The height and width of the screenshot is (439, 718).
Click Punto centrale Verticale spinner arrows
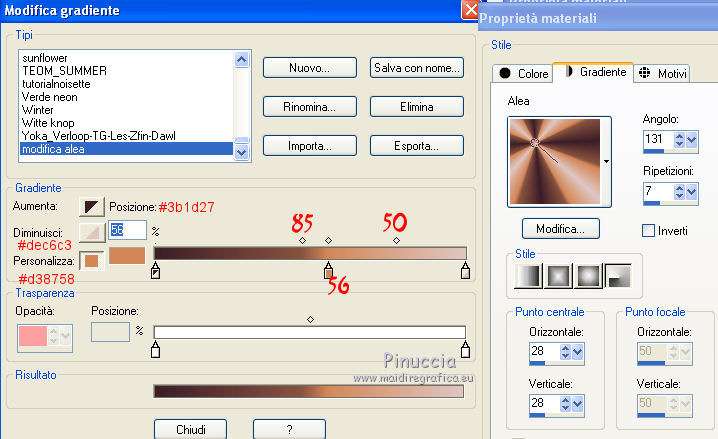pos(566,404)
